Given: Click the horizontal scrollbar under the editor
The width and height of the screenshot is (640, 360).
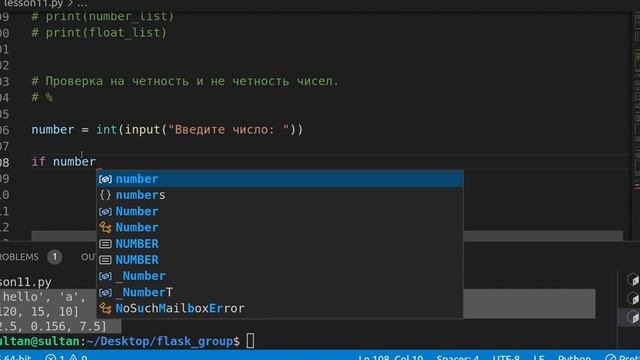Looking at the screenshot, I should pos(327,236).
